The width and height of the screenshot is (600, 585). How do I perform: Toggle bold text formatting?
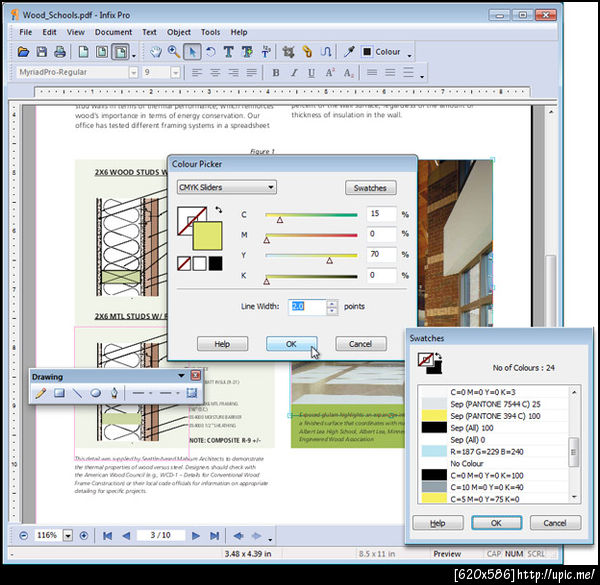coord(275,73)
